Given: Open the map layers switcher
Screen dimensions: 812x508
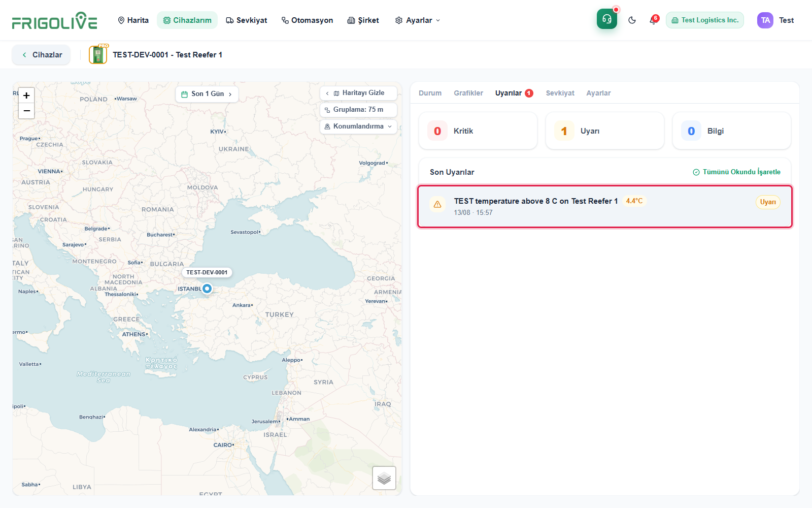Looking at the screenshot, I should (x=384, y=478).
